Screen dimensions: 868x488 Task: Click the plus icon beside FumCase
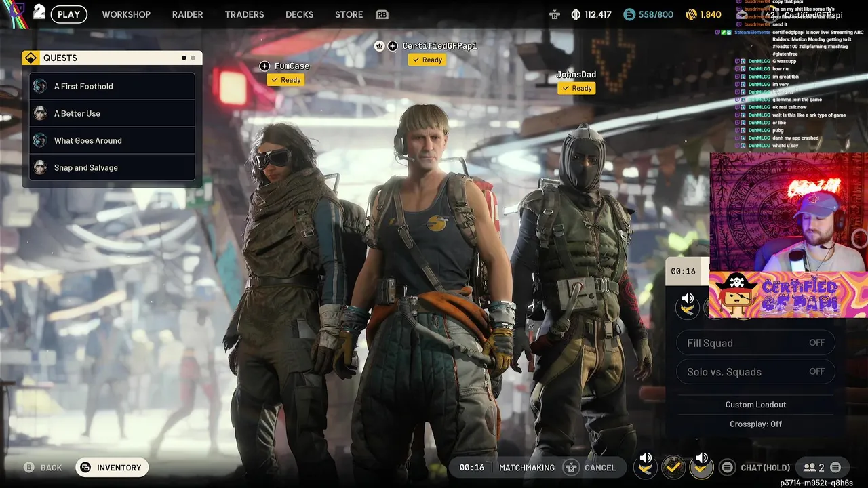264,66
